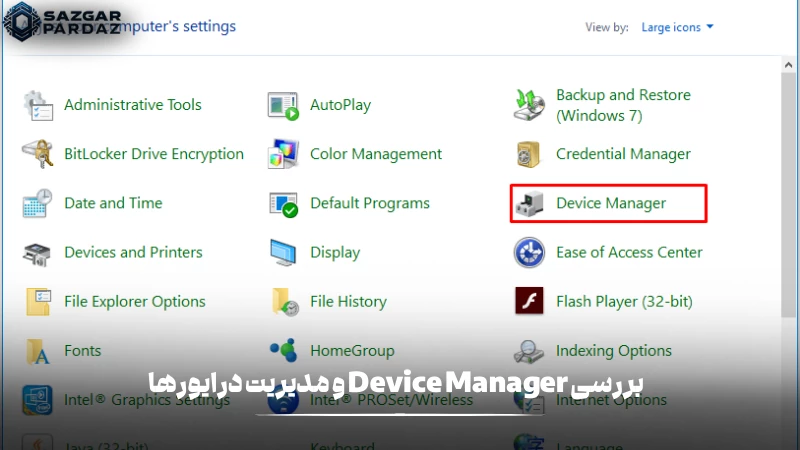This screenshot has height=450, width=800.
Task: Click the AutoPlay text link
Action: tap(340, 105)
